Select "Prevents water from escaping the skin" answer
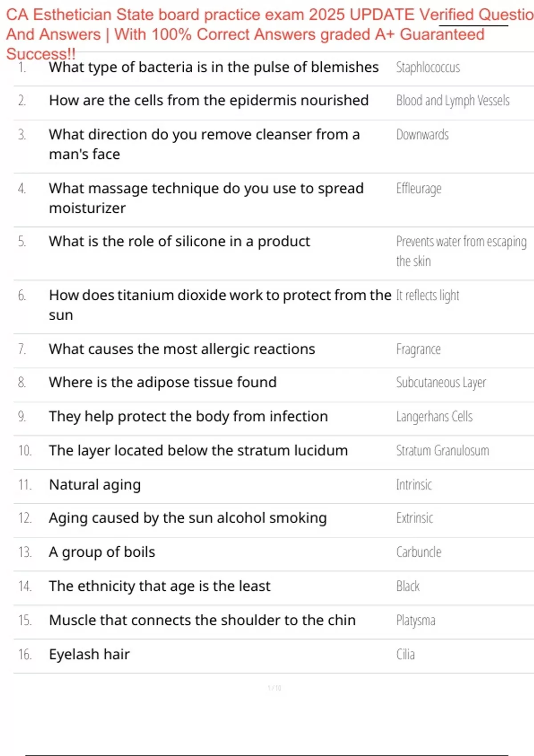This screenshot has width=534, height=756. click(461, 251)
